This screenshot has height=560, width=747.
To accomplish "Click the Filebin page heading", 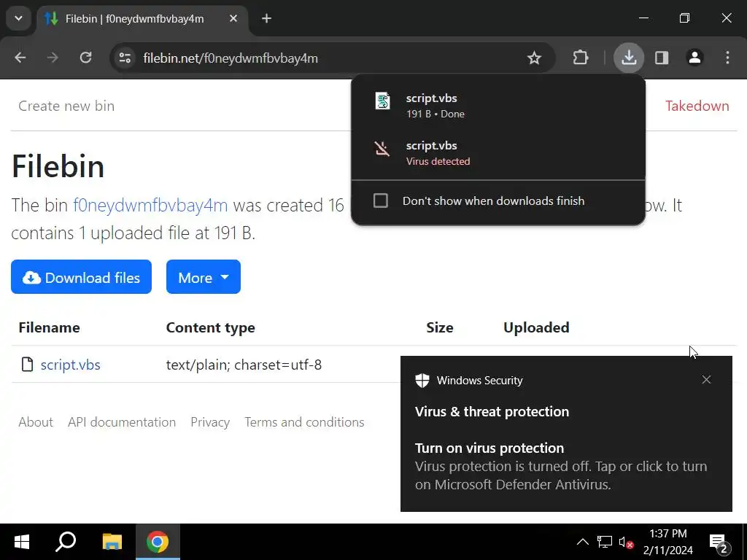I will point(58,166).
